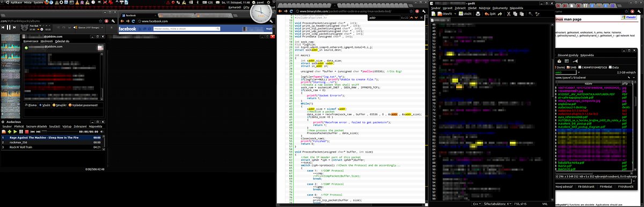Click the reload icon in Facebook browser
Screen dimensions: 644x207
(x=133, y=21)
